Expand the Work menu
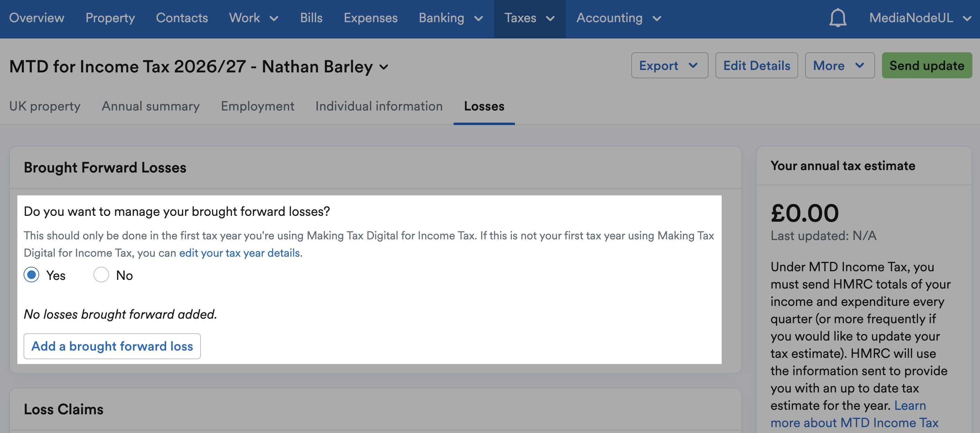This screenshot has height=433, width=980. pos(254,18)
